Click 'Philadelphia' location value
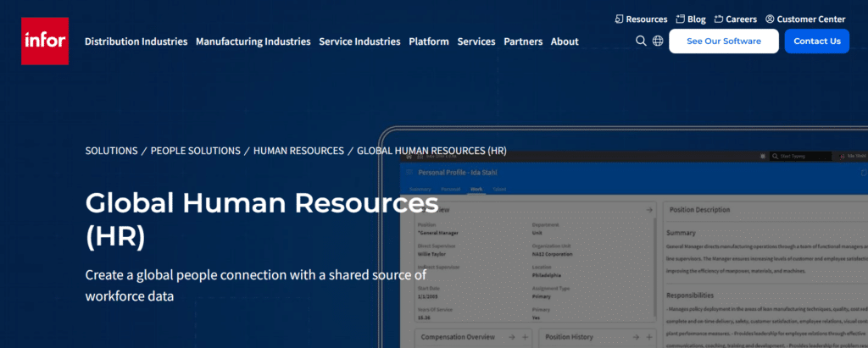 [547, 275]
